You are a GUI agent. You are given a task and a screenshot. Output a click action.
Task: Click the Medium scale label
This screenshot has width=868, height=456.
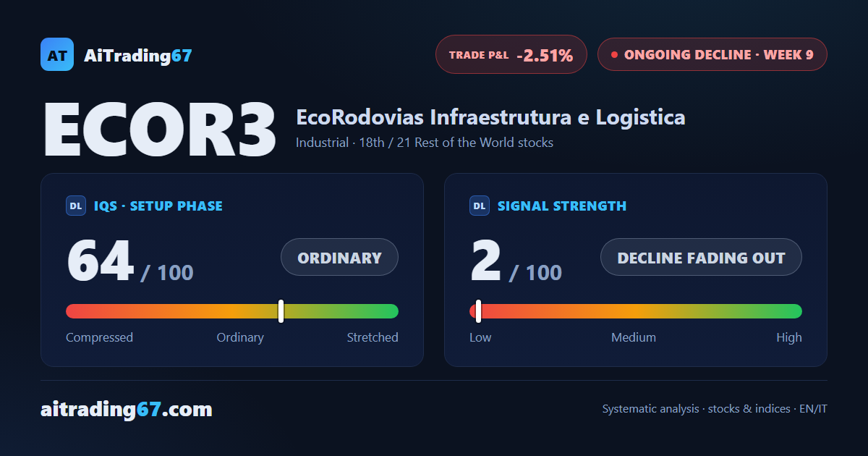click(x=634, y=337)
